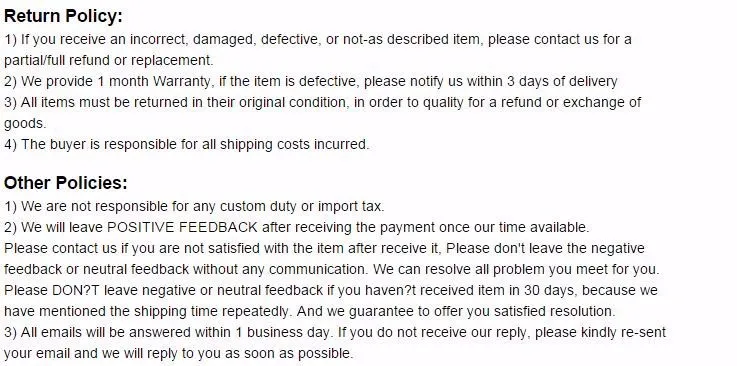Click the word 'goods.'
This screenshot has width=737, height=366.
25,124
